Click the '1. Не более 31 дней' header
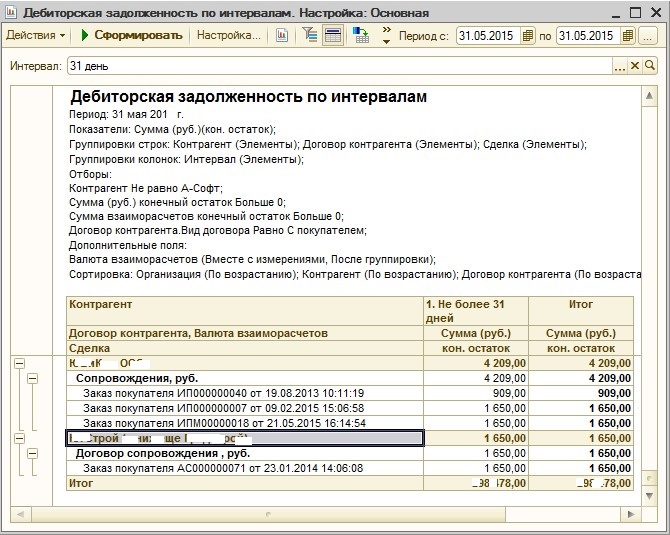Image resolution: width=670 pixels, height=535 pixels. point(476,311)
